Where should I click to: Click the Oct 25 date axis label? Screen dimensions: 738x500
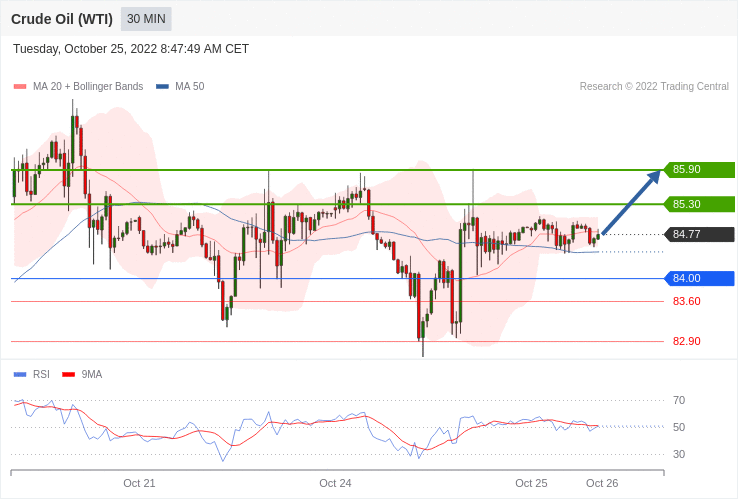point(531,483)
